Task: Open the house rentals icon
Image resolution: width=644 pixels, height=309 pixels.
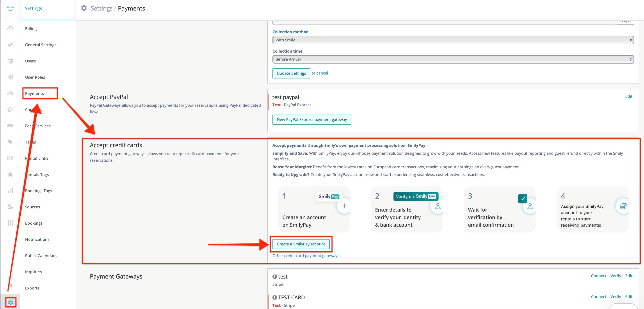Action: [10, 110]
